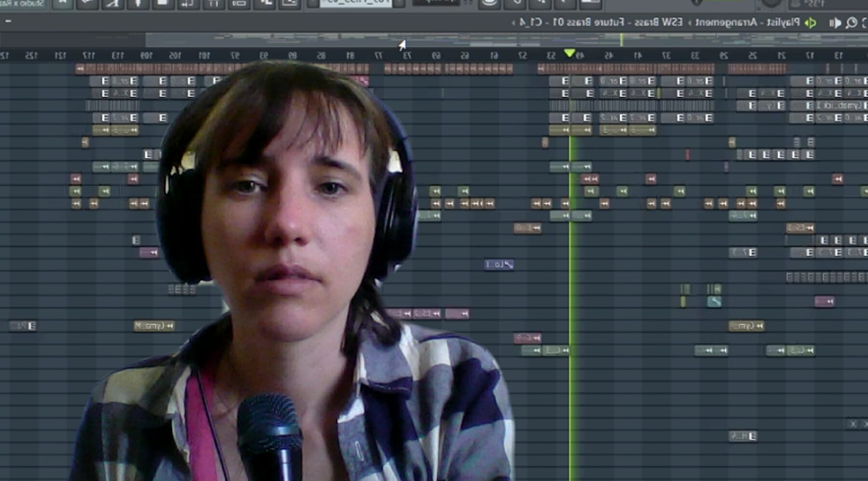Click the teal wrench automation clip
Screen dimensions: 868x481
point(714,302)
